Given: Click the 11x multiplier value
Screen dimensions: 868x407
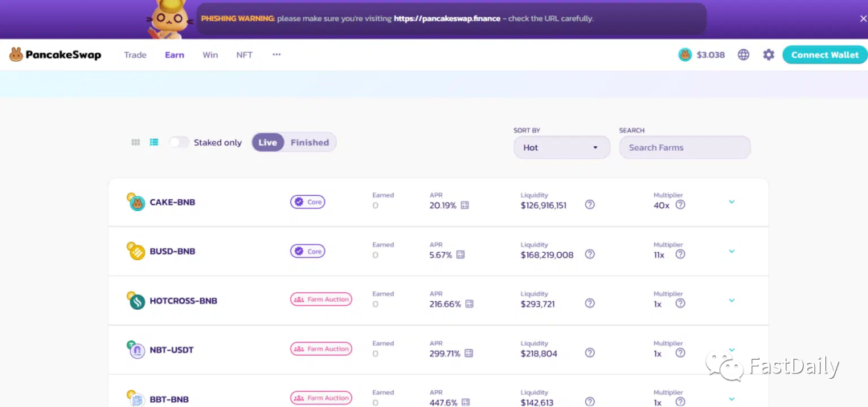Looking at the screenshot, I should (659, 255).
